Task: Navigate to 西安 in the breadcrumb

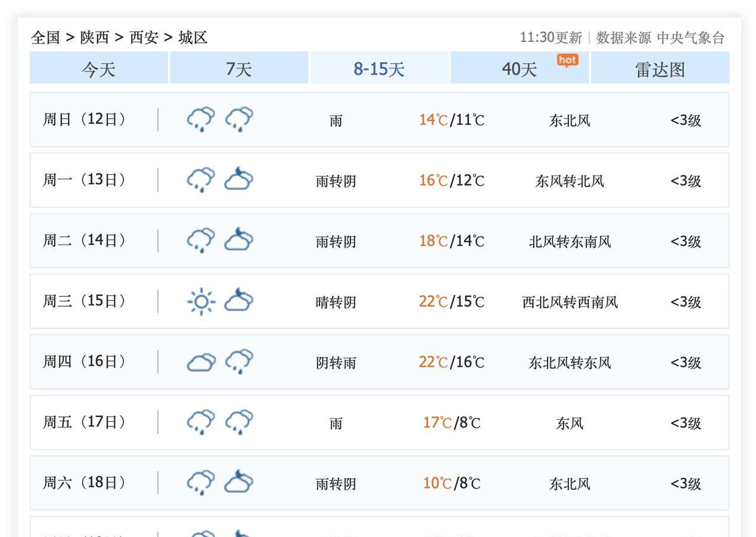Action: 144,38
